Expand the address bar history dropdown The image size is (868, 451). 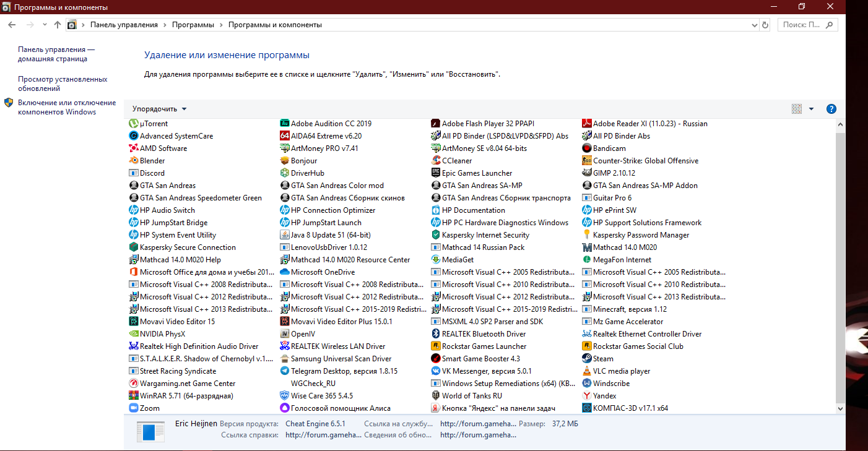click(753, 25)
